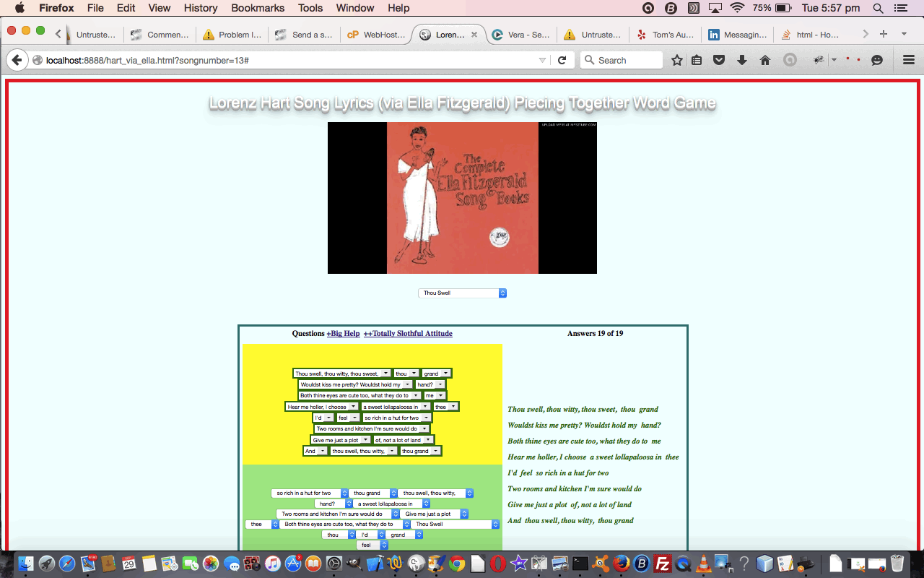924x578 pixels.
Task: Open green-area 'a sweet lollapaloosa in' select
Action: pyautogui.click(x=393, y=504)
